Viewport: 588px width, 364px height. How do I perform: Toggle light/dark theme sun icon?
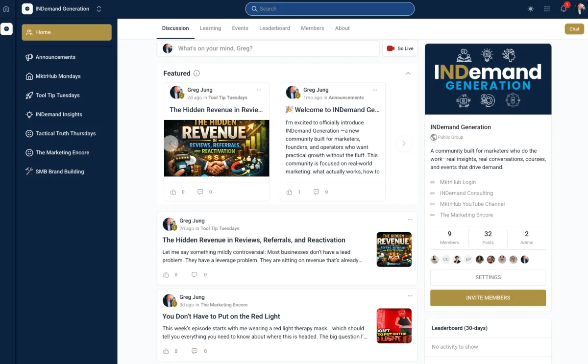coord(531,9)
